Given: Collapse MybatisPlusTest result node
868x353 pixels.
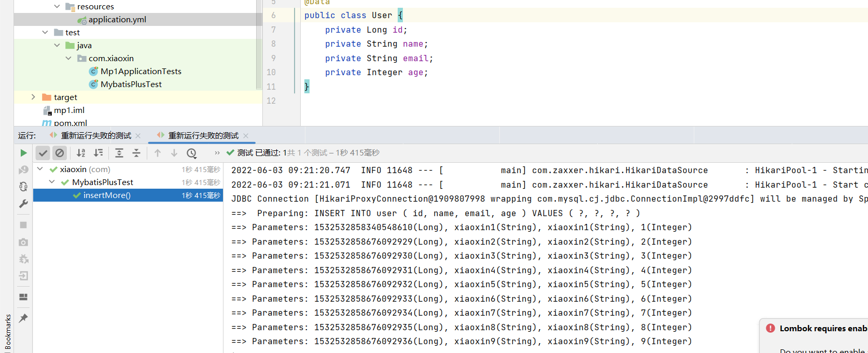Looking at the screenshot, I should [x=52, y=182].
